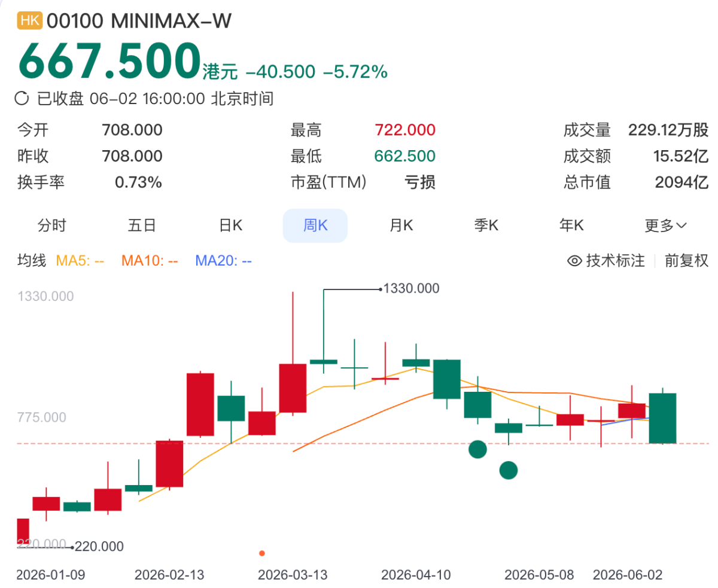
Task: Select the 周K tab
Action: click(x=315, y=226)
